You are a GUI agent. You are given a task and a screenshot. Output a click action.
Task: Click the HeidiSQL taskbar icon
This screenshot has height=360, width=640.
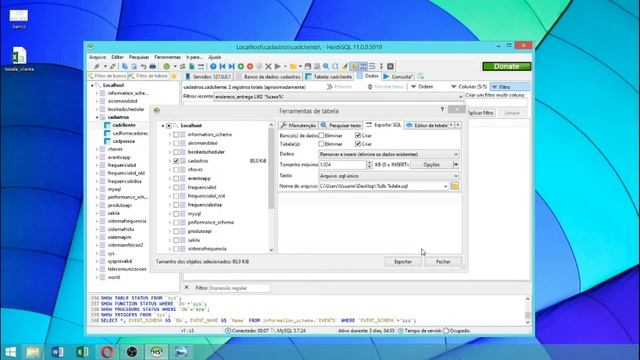[x=156, y=351]
